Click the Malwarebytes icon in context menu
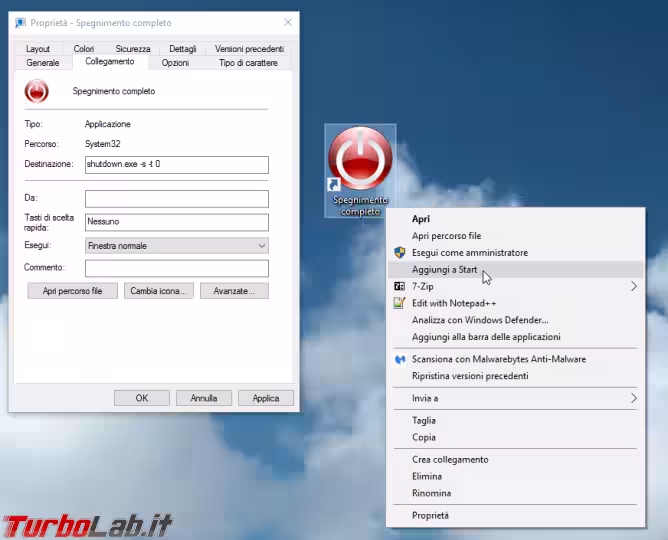 [x=400, y=359]
